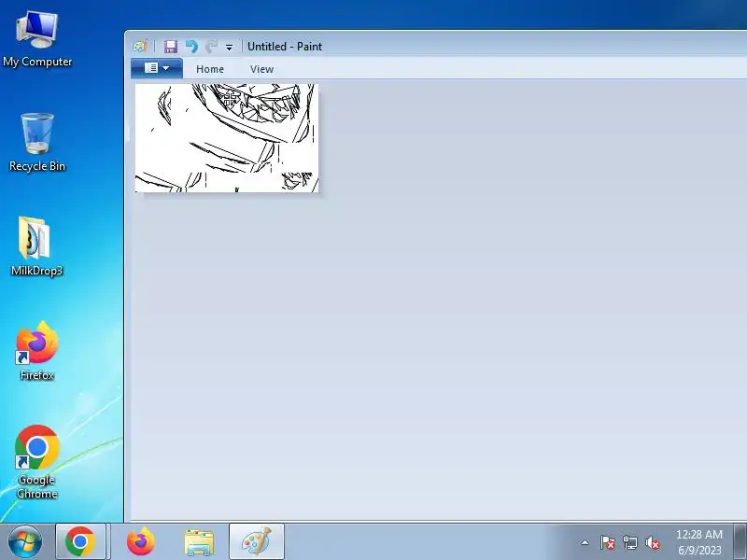Select the MilkDrop3 folder on desktop
Viewport: 747px width, 560px height.
point(37,246)
